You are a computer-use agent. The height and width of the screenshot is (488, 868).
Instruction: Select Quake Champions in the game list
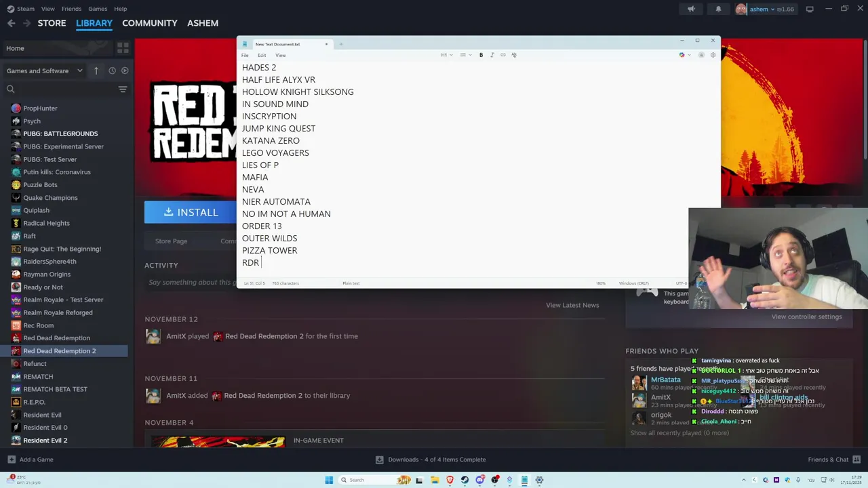[50, 197]
